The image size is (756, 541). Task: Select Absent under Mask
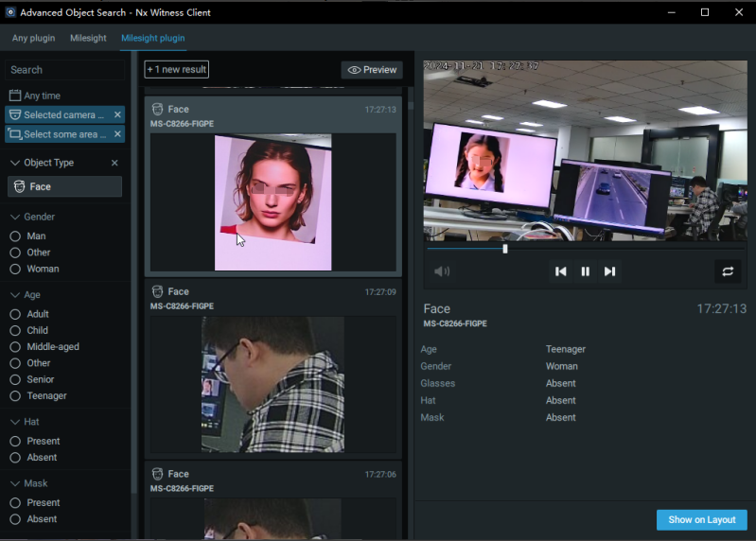(34, 519)
